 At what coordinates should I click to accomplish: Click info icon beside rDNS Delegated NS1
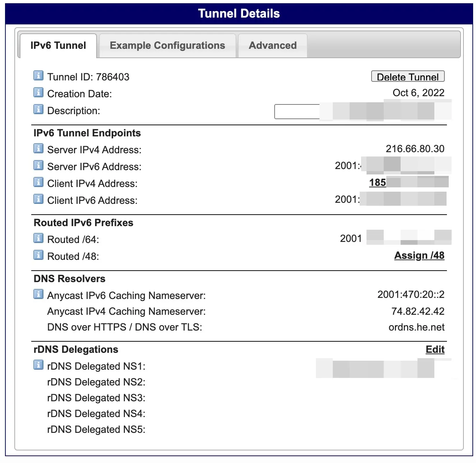point(38,365)
